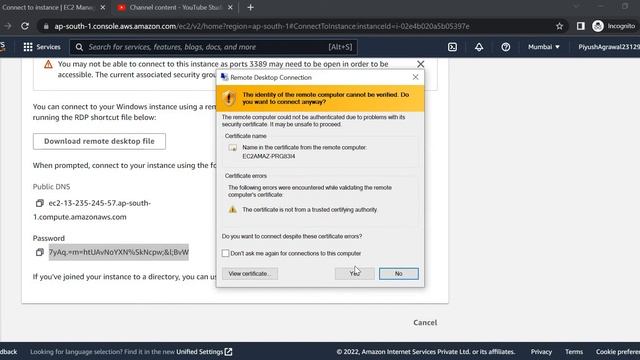Click the Remote Desktop Connection title icon

coord(224,77)
